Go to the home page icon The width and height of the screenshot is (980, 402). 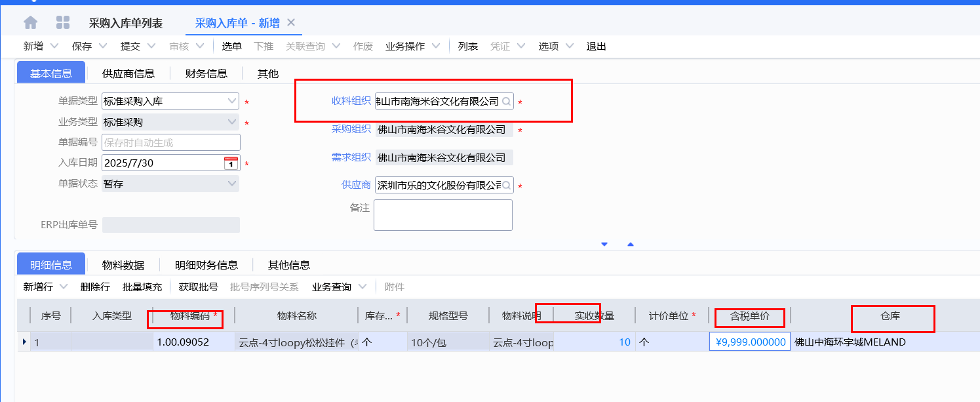point(31,23)
